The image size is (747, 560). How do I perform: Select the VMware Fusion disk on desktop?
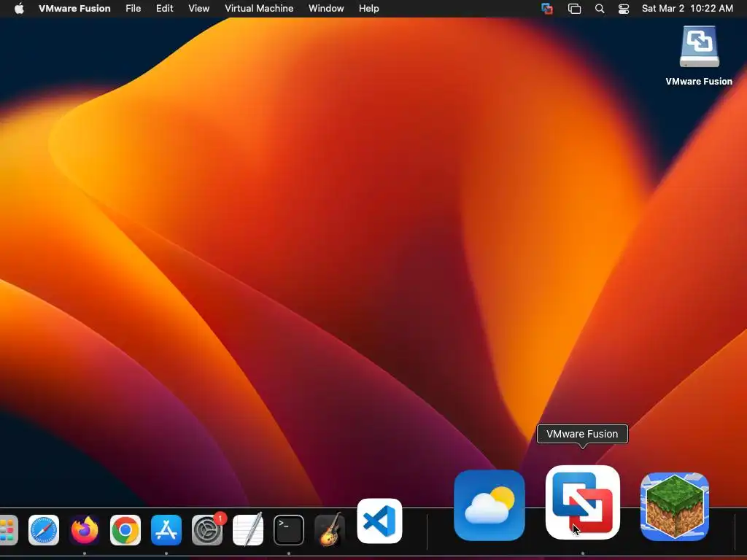click(x=699, y=47)
